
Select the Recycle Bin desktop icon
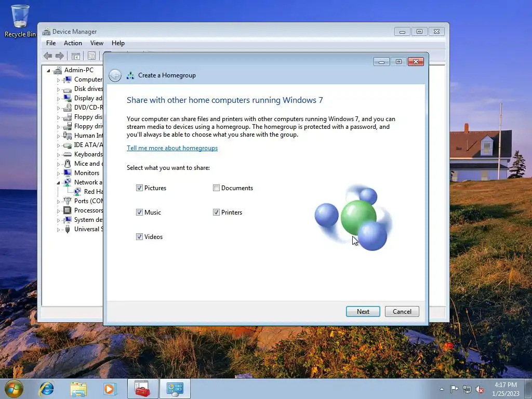(x=20, y=21)
